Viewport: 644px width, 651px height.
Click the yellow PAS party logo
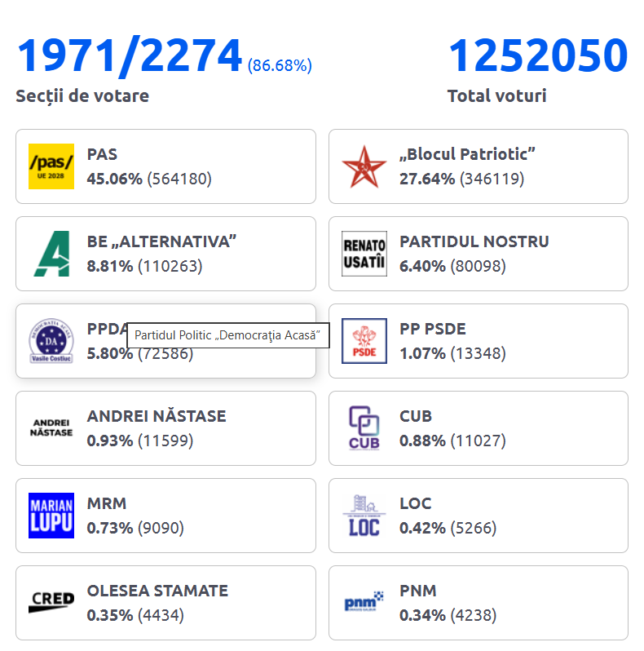(x=51, y=166)
